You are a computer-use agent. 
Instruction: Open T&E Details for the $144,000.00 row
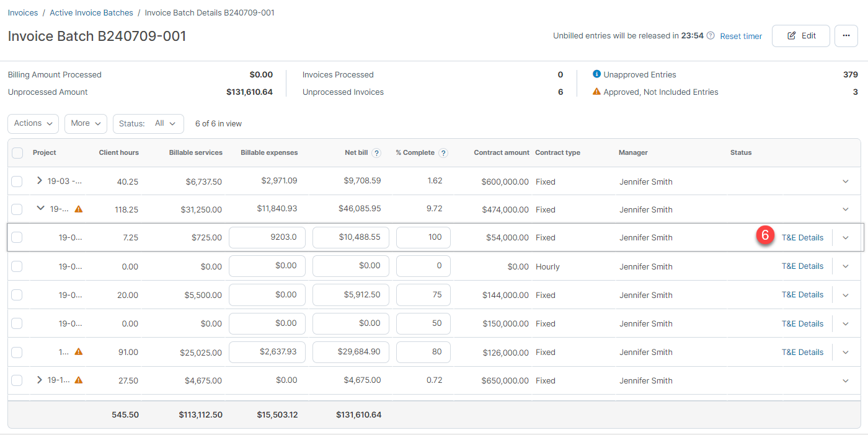802,295
